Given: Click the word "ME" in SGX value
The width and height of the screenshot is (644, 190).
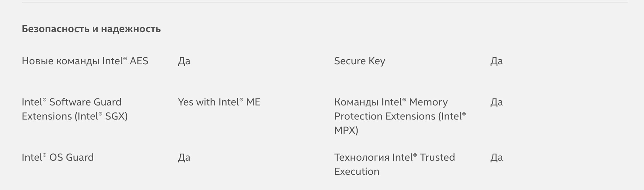Looking at the screenshot, I should pyautogui.click(x=253, y=102).
